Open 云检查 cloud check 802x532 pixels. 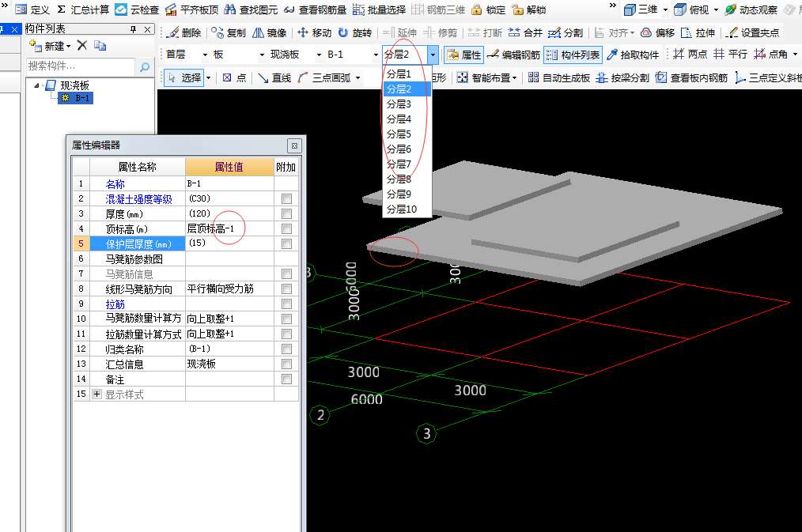click(137, 9)
